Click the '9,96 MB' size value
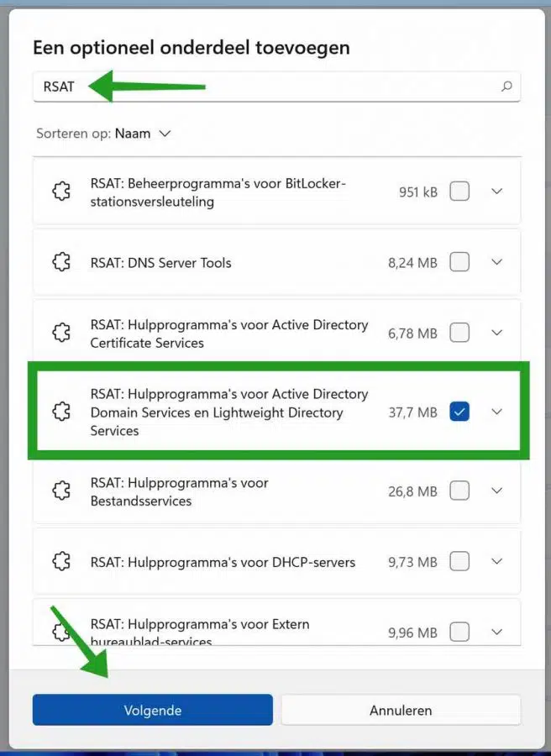The height and width of the screenshot is (756, 551). coord(412,633)
